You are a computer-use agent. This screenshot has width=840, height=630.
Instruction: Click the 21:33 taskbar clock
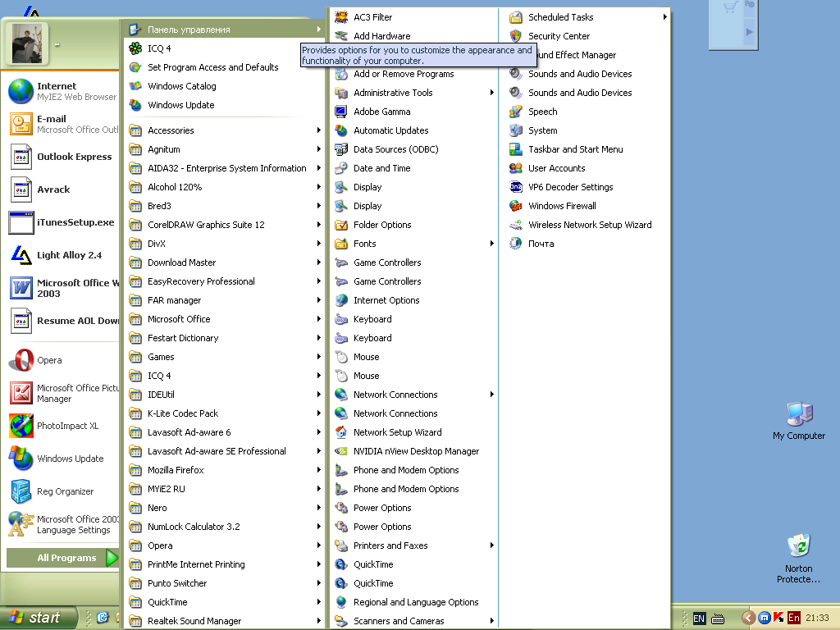817,619
